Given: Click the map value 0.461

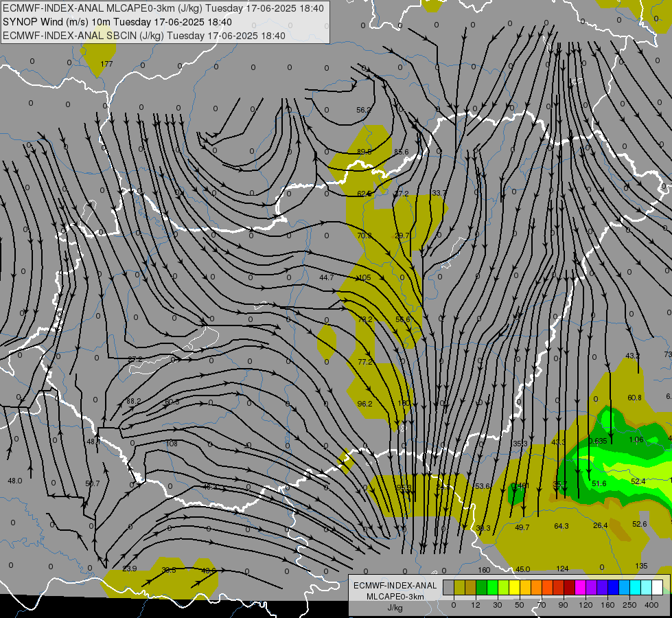Looking at the screenshot, I should (x=520, y=485).
